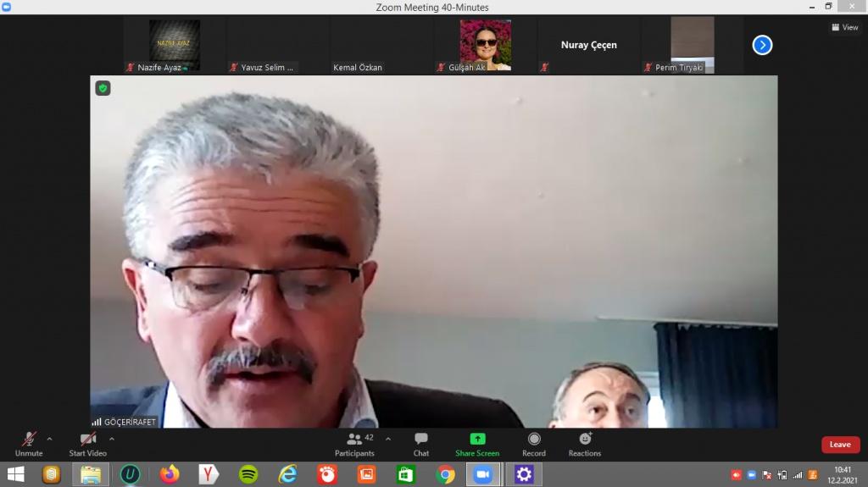Start recording with the Record button
Viewport: 868px width, 487px height.
(x=534, y=444)
